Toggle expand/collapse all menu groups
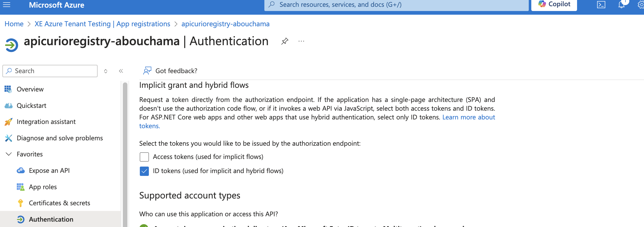 [x=106, y=71]
